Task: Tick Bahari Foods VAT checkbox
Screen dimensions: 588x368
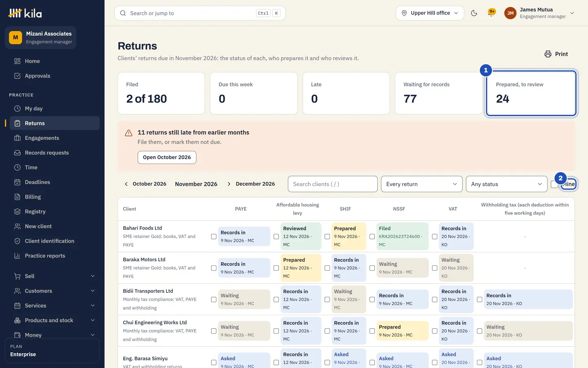Action: coord(434,236)
